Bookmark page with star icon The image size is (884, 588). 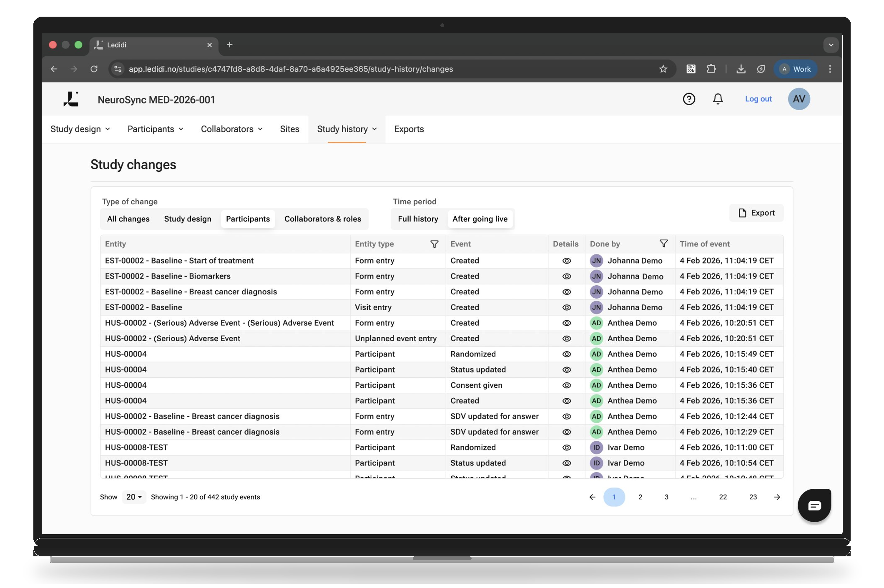663,69
